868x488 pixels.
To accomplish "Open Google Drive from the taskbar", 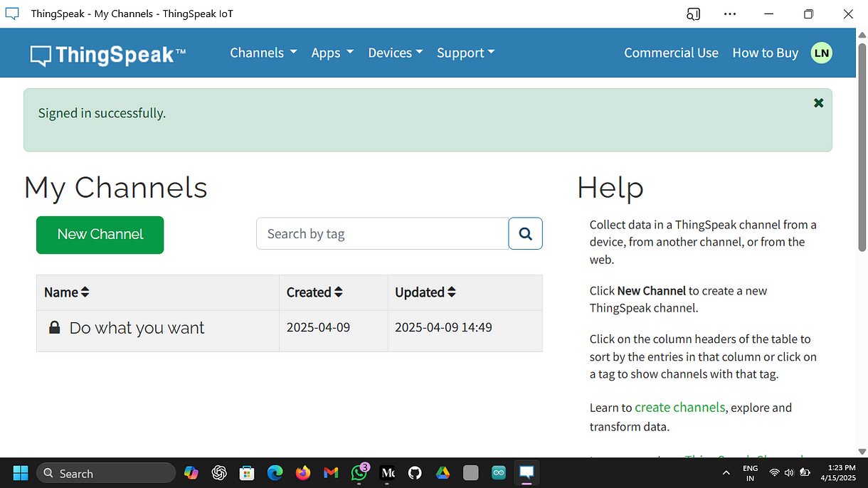I will pos(443,473).
